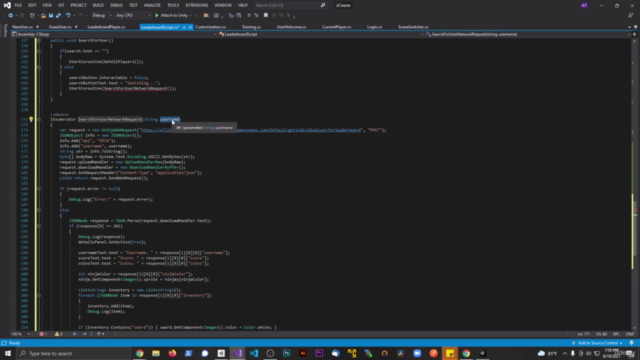Click the Type here to search taskbar box
Viewport: 640px width, 360px height.
point(73,353)
